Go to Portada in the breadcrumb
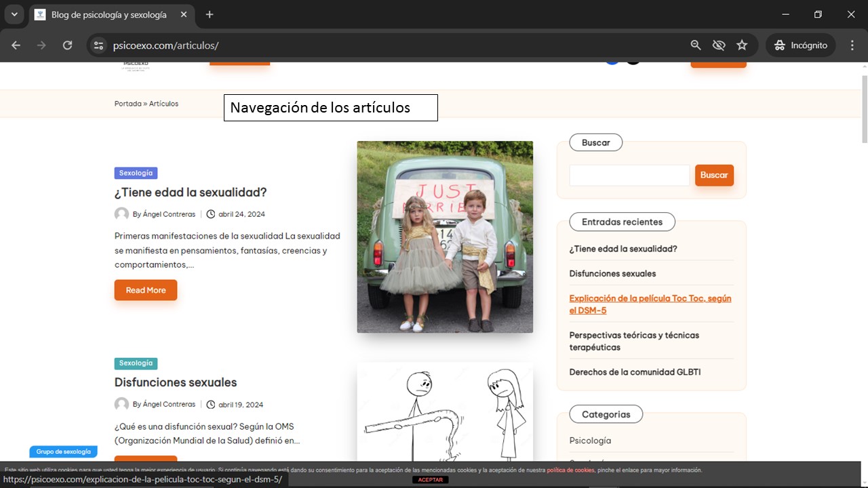 [x=127, y=104]
